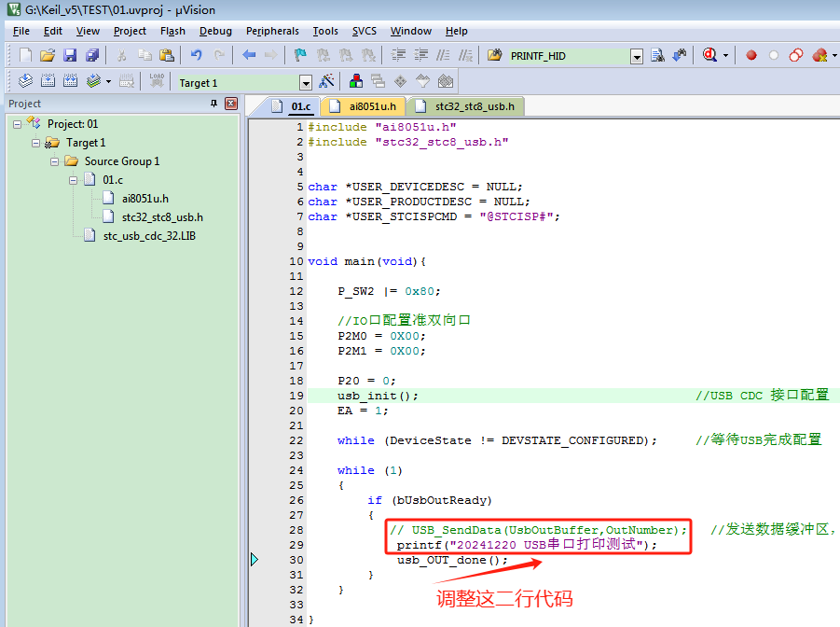The width and height of the screenshot is (840, 627).
Task: Start debug session with magnifier d icon
Action: [x=709, y=55]
